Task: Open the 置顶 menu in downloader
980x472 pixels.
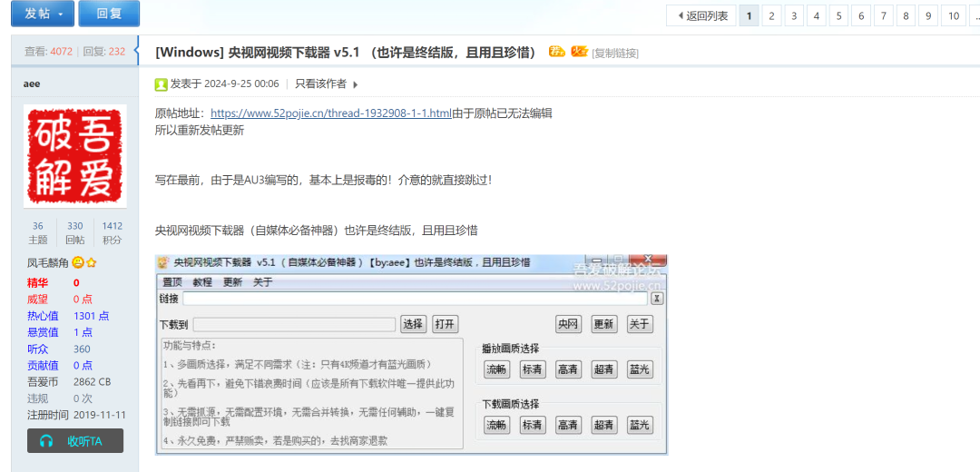Action: [171, 282]
